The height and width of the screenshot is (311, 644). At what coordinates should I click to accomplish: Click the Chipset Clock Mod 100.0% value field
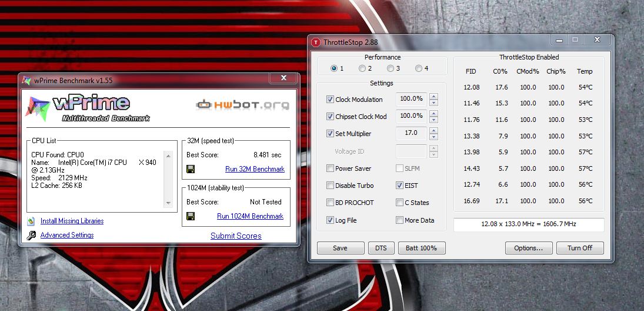411,116
